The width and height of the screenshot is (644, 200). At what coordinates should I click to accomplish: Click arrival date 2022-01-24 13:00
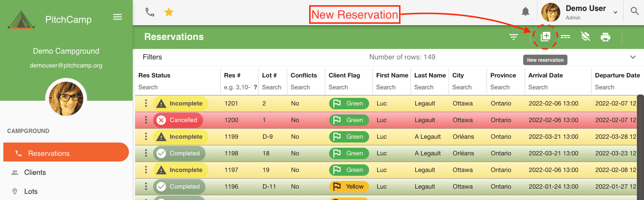[553, 187]
